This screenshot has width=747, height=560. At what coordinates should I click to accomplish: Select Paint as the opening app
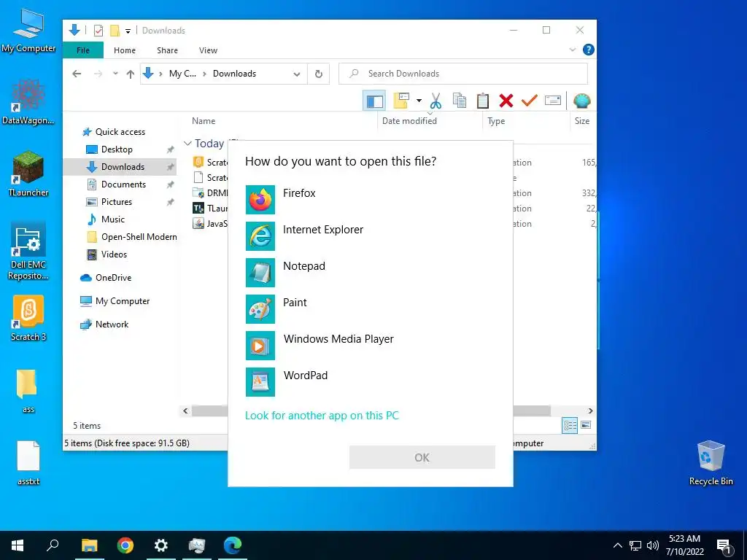click(x=370, y=309)
